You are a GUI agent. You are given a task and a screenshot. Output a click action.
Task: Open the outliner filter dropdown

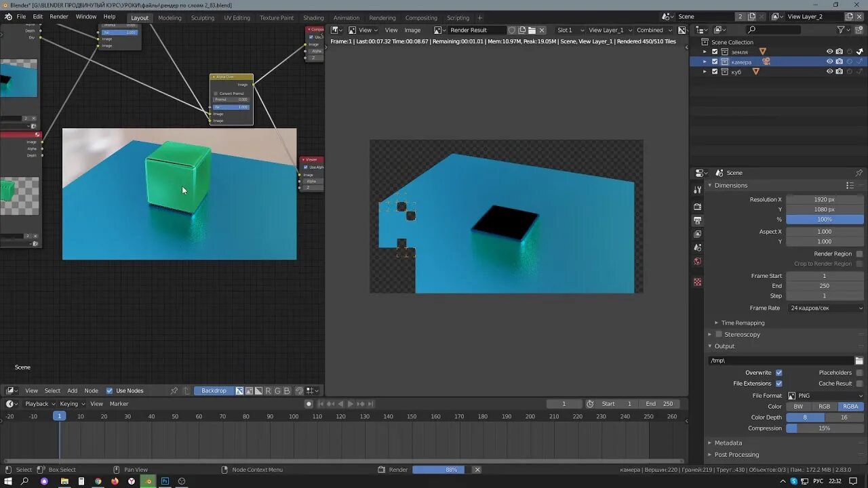tap(844, 30)
